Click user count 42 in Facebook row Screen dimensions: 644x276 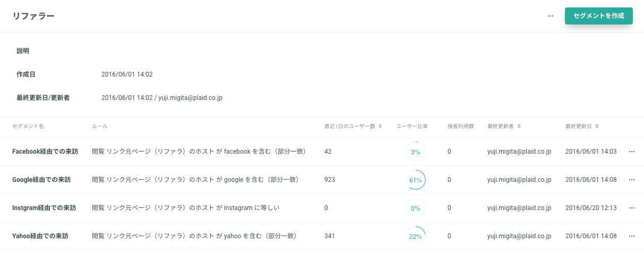(328, 152)
